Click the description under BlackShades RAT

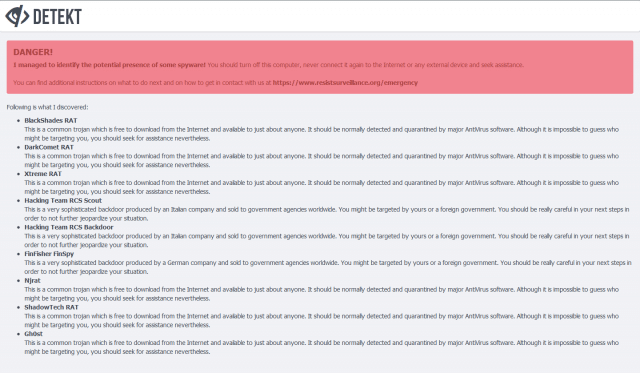[322, 134]
